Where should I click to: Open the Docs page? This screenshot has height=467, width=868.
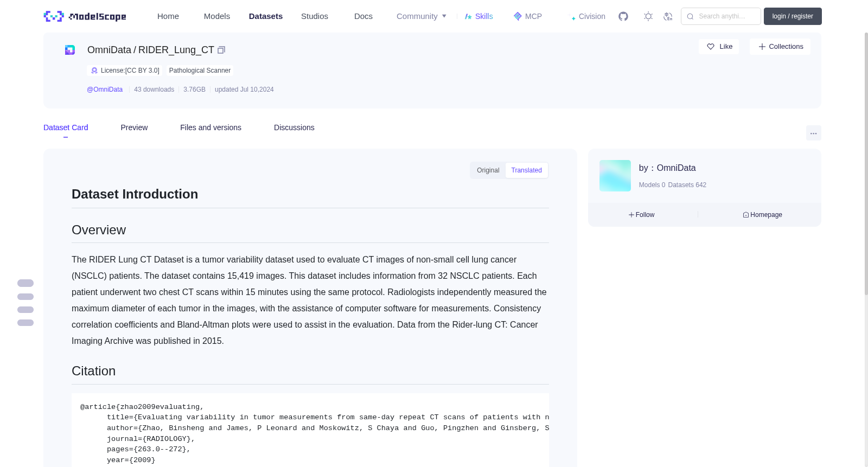[x=363, y=16]
